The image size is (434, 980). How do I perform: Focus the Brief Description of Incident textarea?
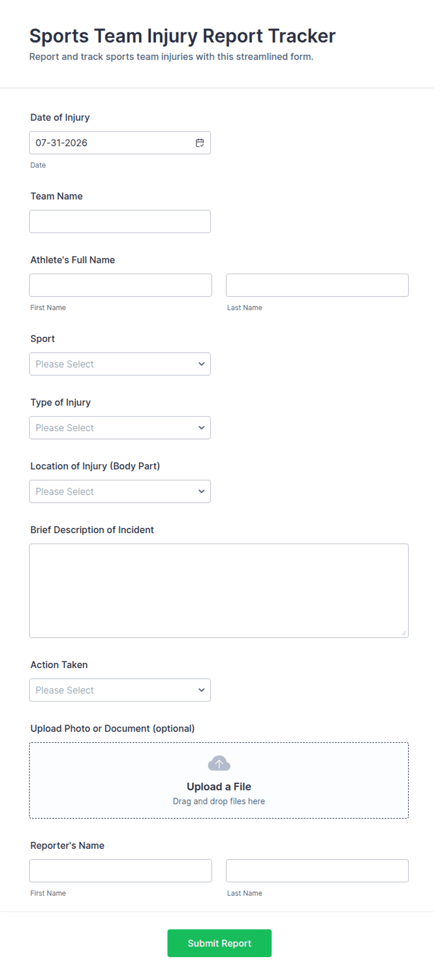pyautogui.click(x=219, y=590)
